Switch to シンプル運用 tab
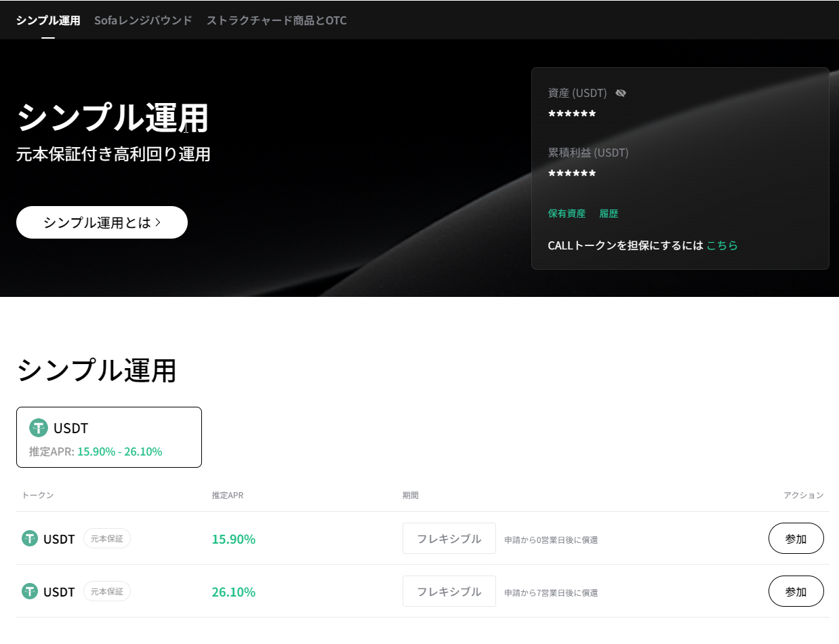 click(48, 20)
